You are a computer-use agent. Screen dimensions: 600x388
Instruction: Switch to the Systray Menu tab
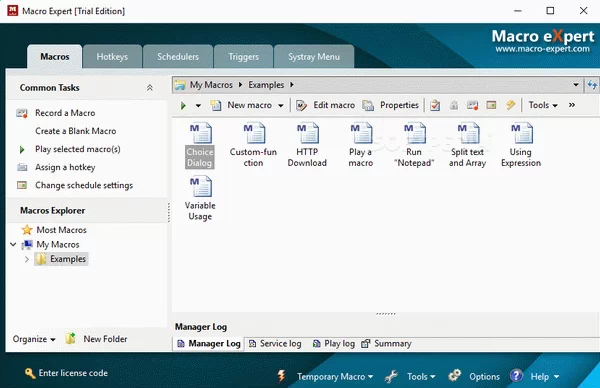pyautogui.click(x=314, y=57)
